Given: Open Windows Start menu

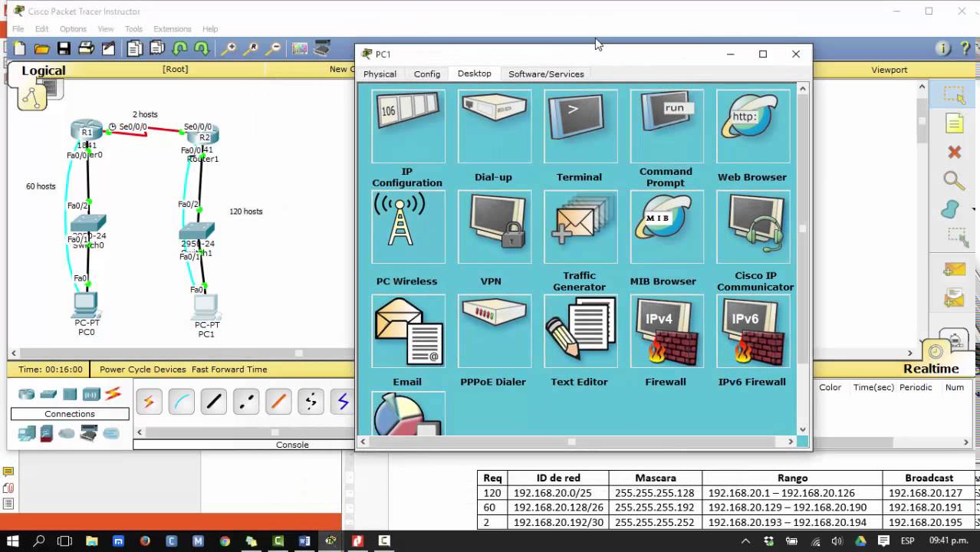Looking at the screenshot, I should [13, 540].
